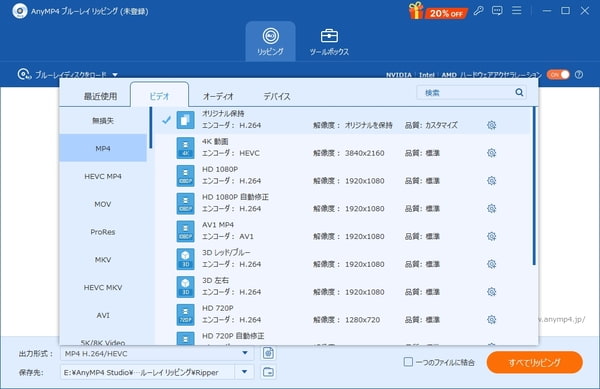600x389 pixels.
Task: Open the feedback chat icon
Action: click(x=497, y=11)
